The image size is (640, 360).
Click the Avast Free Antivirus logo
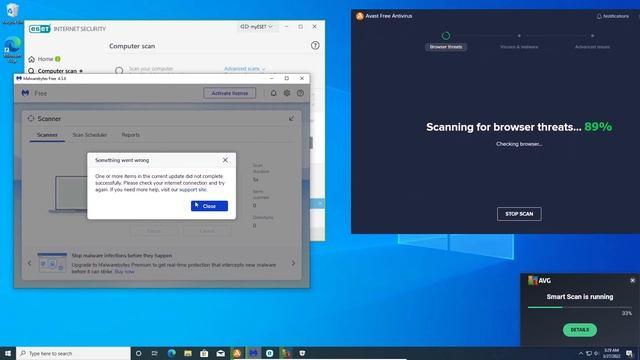360,16
